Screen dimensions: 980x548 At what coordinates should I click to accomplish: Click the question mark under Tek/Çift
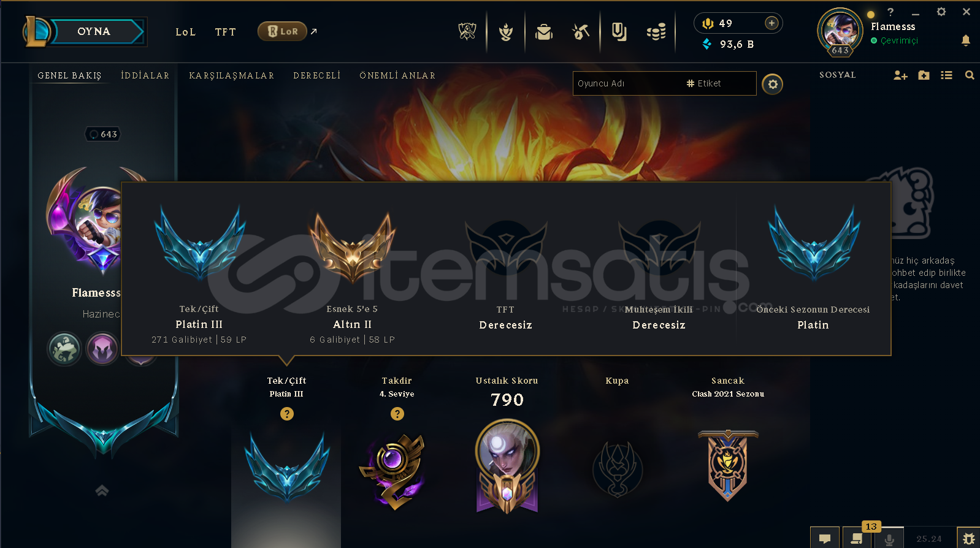point(287,414)
